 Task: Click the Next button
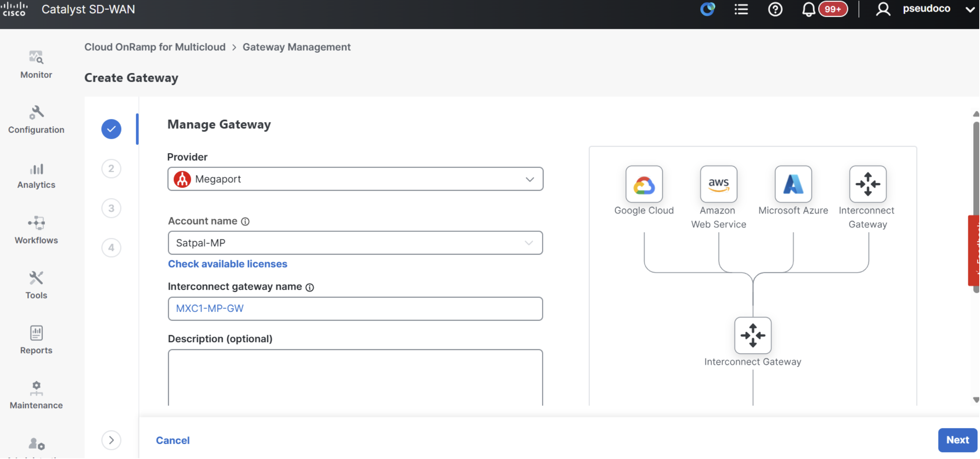[x=957, y=440]
